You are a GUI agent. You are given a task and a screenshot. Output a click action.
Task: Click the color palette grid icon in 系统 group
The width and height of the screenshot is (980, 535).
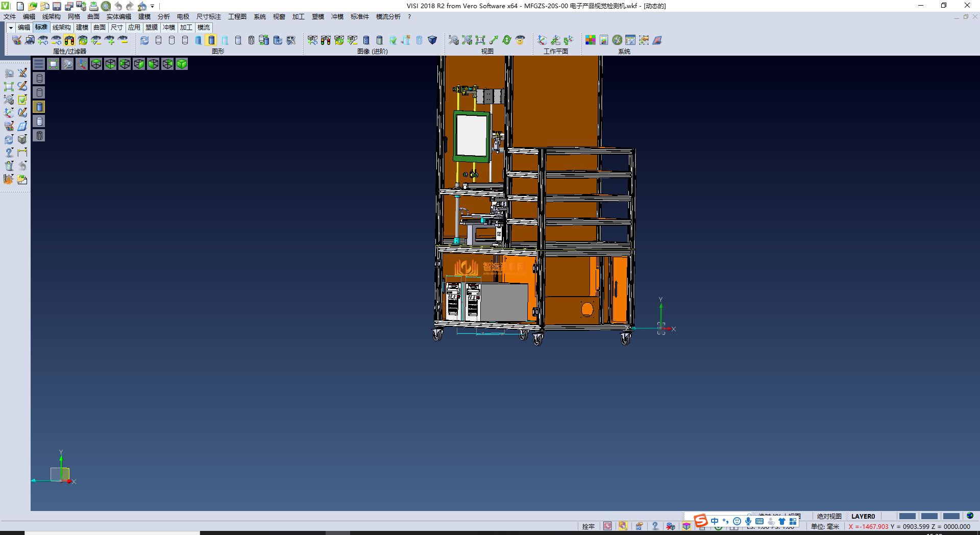591,40
